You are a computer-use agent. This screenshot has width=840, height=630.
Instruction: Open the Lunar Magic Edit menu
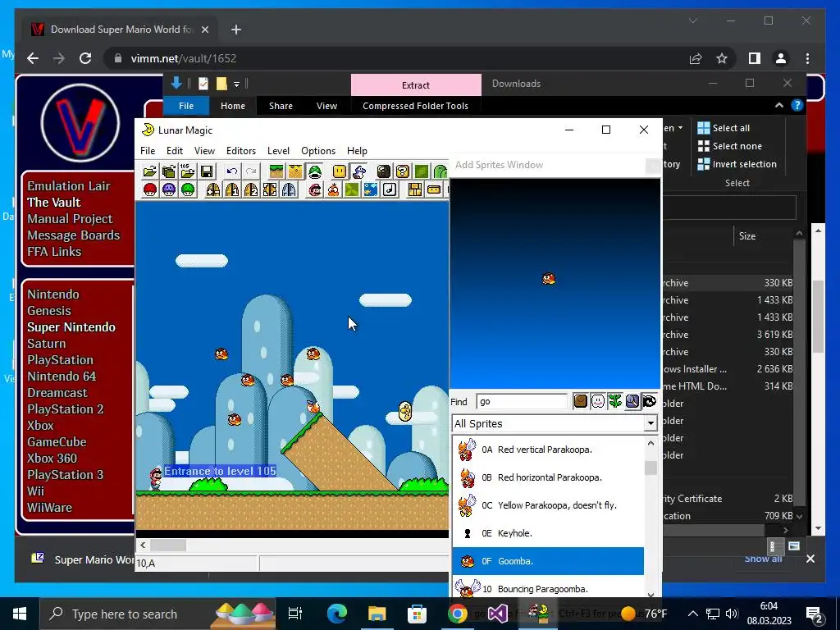pos(175,151)
